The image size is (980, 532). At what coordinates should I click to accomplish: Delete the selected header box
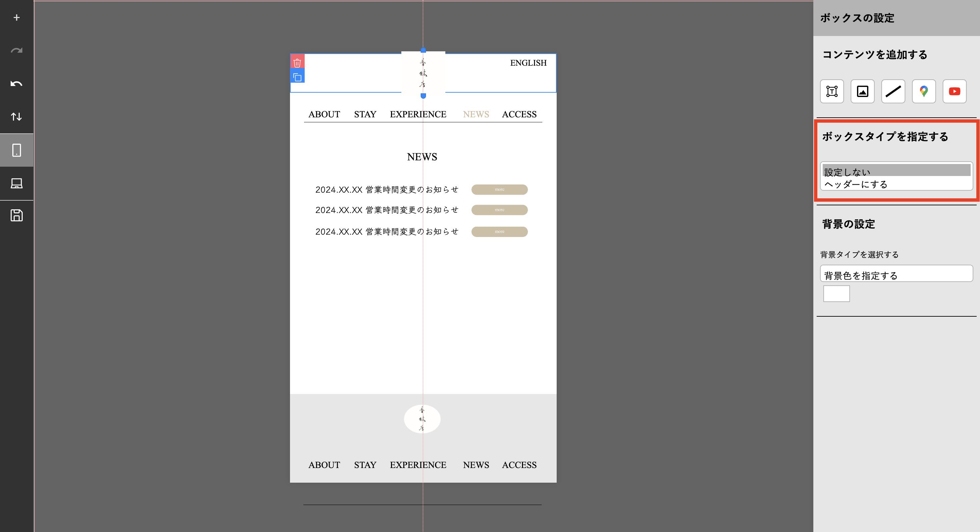(x=297, y=62)
